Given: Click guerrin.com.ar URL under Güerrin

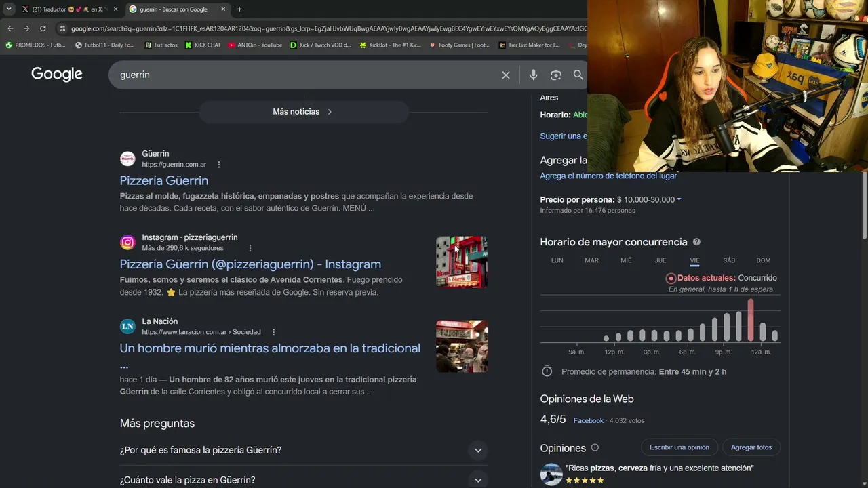Looking at the screenshot, I should tap(174, 165).
